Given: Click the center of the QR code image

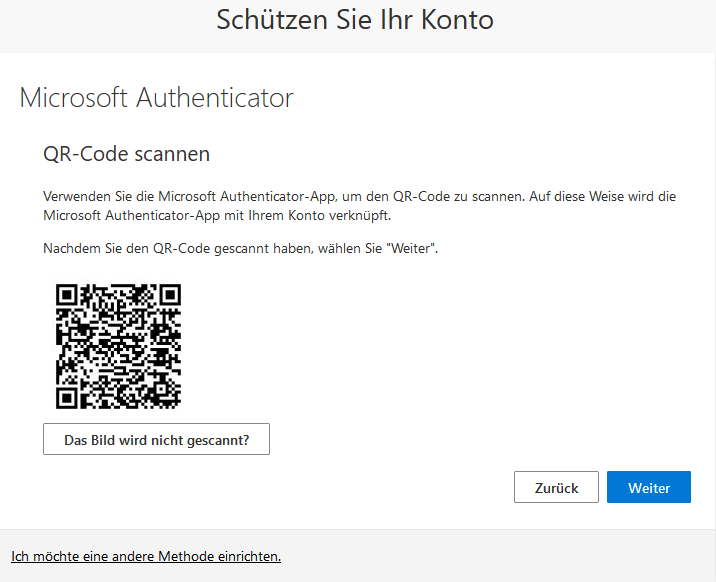Looking at the screenshot, I should click(118, 346).
